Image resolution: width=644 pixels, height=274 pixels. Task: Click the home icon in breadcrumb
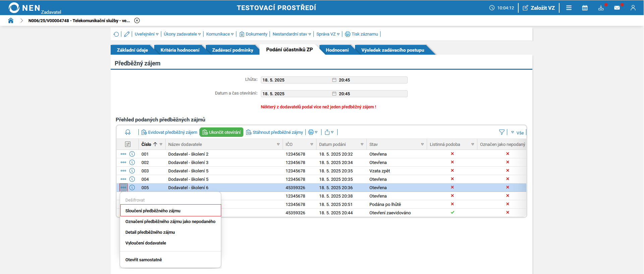(11, 20)
